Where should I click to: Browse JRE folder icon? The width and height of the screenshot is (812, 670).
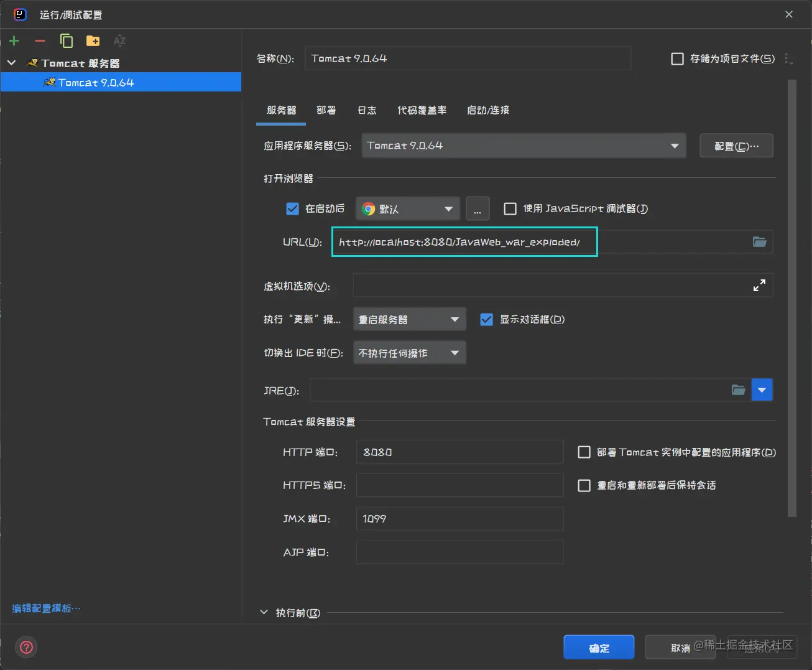pos(738,390)
